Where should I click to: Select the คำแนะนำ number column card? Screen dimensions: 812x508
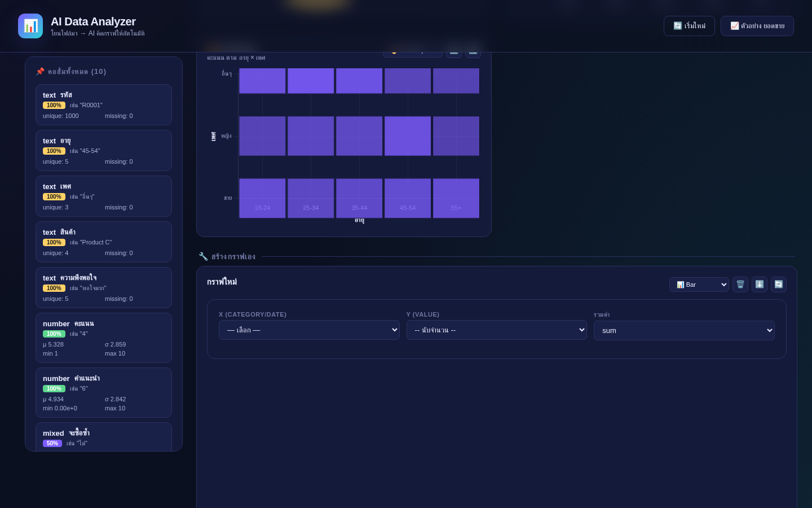point(104,393)
